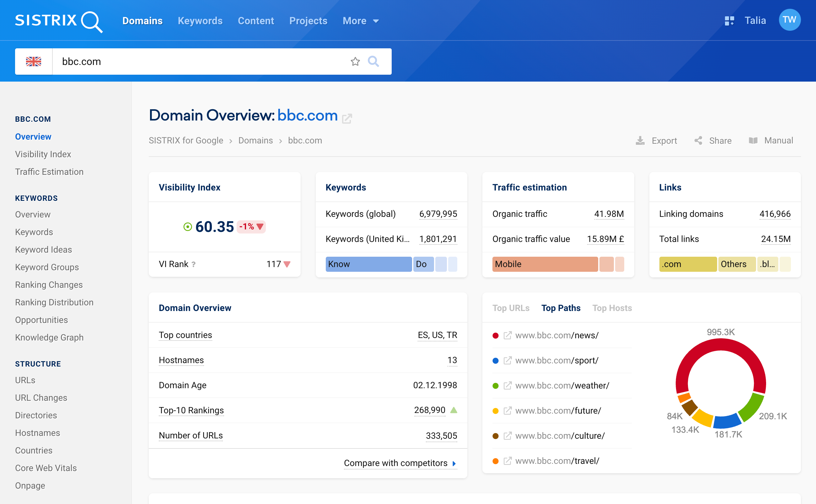Toggle the Top URLs tab view

(510, 308)
